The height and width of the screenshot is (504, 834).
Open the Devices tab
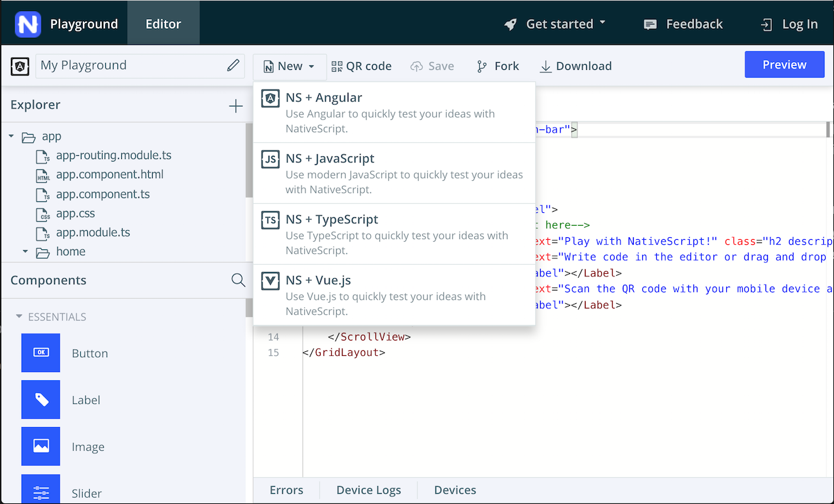(455, 490)
